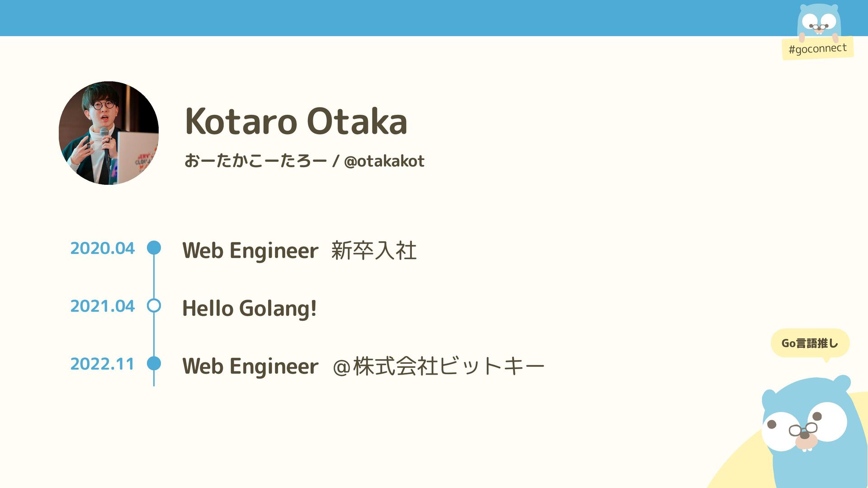Screen dimensions: 868x488
Task: Click the filled 2022.11 timeline dot
Action: tap(154, 363)
